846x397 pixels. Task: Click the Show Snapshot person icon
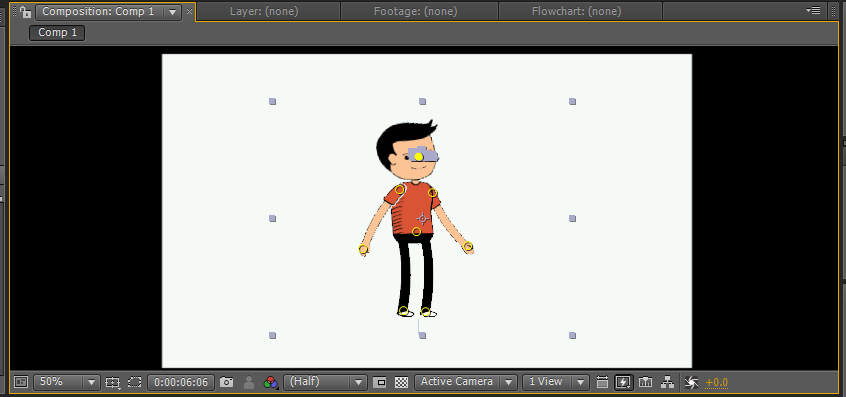249,382
